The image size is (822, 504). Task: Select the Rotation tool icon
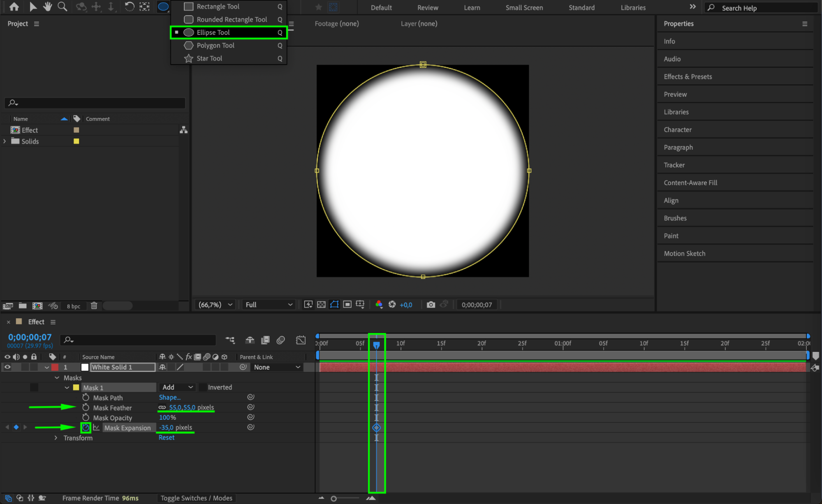129,7
